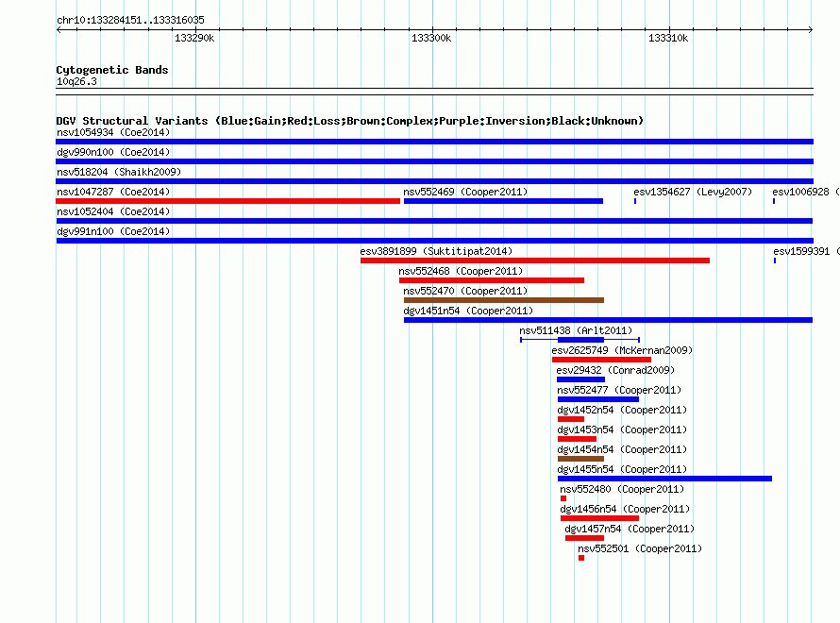Select the tiny red marker under nsv552501
840x623 pixels.
[x=581, y=558]
